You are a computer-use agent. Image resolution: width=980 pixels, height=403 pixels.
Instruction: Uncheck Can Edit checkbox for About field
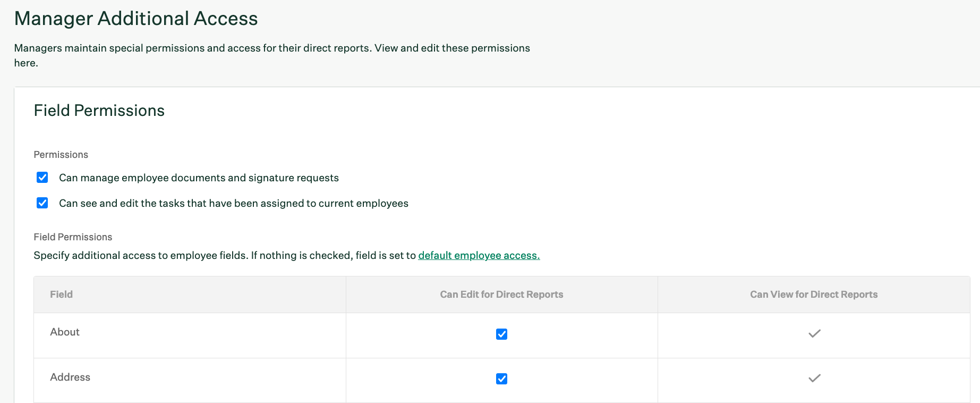(501, 334)
